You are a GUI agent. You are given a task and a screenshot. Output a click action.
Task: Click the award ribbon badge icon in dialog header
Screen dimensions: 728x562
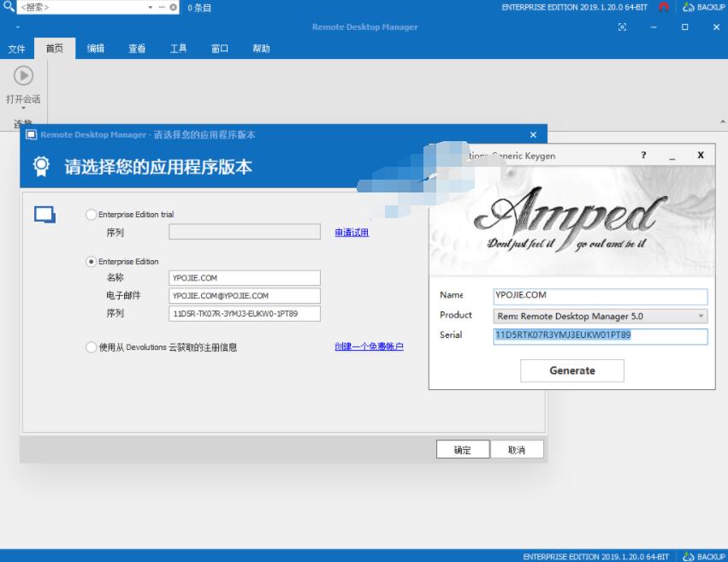coord(41,166)
